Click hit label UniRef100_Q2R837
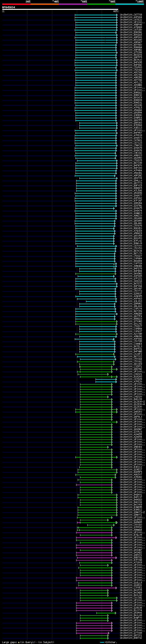The width and height of the screenshot is (146, 644). 131,294
